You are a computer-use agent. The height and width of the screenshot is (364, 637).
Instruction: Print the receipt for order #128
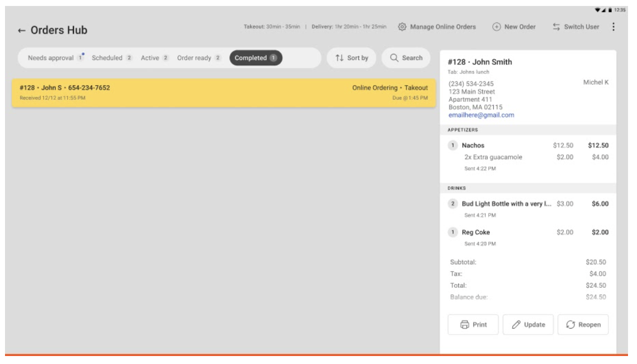(473, 324)
